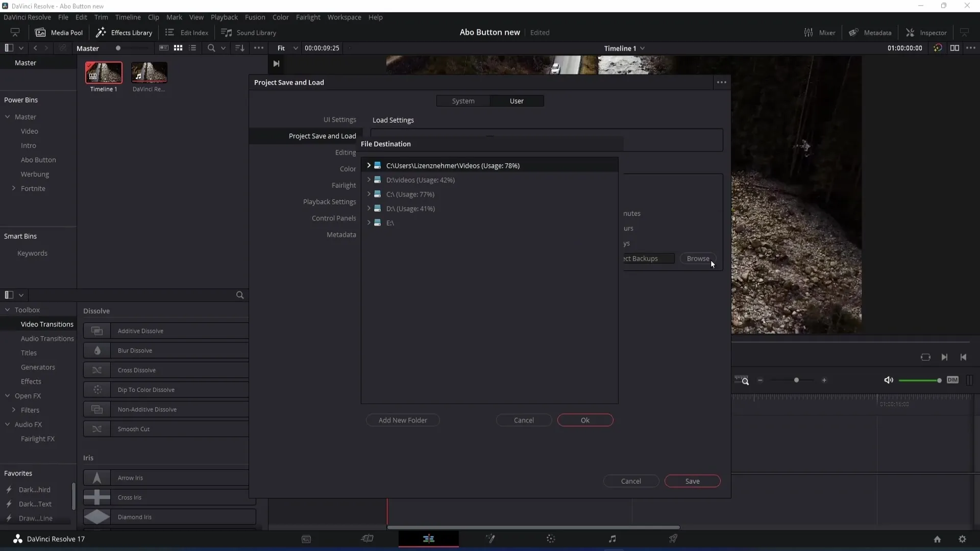Expand the D:\videos folder entry
This screenshot has height=551, width=980.
click(369, 180)
